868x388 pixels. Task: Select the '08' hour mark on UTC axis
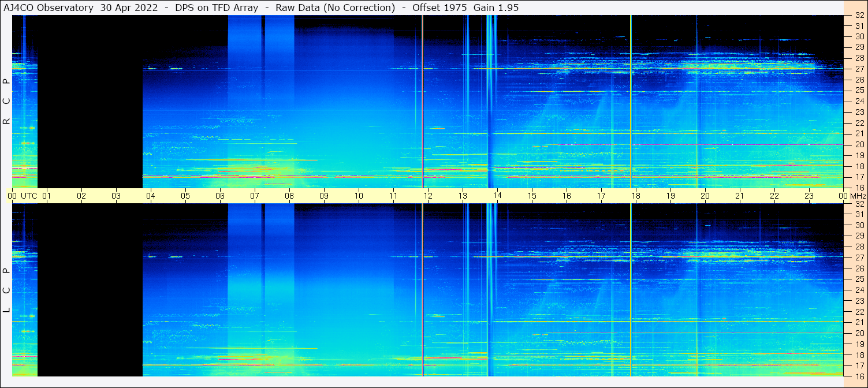289,196
